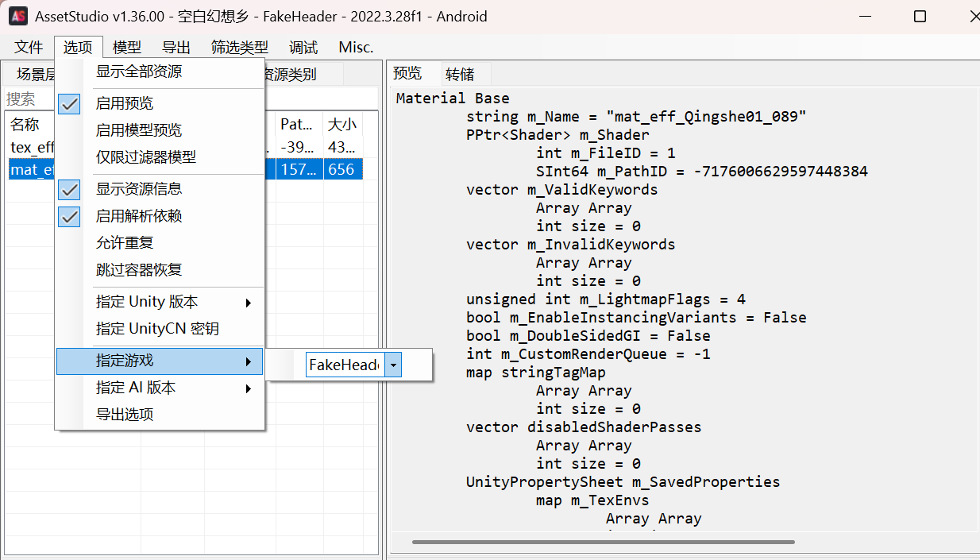Click the m_Name string line
The width and height of the screenshot is (980, 560).
click(x=636, y=117)
